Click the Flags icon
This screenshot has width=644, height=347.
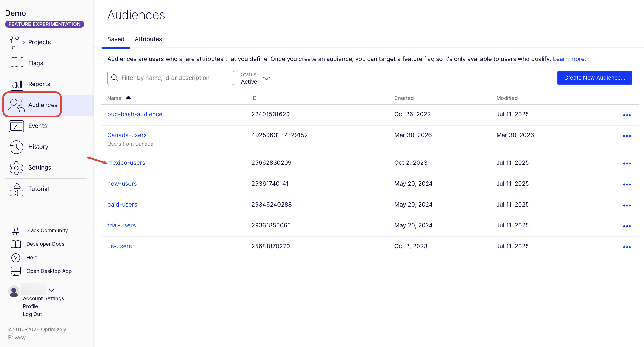(x=16, y=63)
